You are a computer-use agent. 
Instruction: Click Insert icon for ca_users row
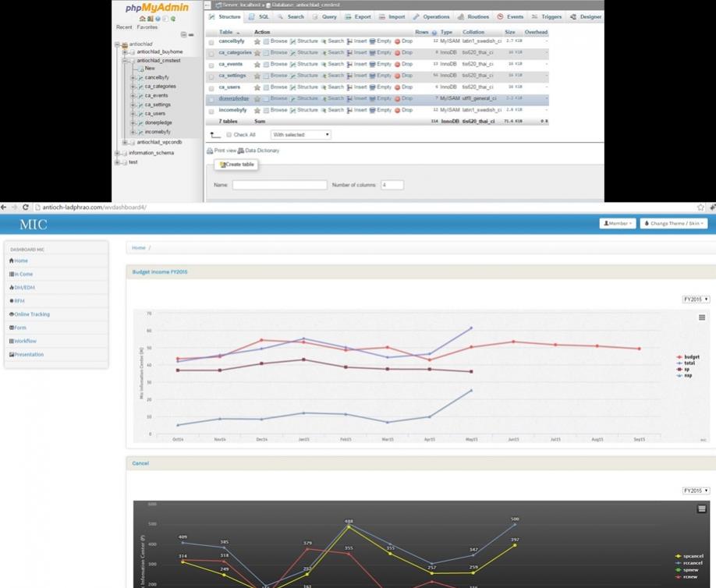tap(349, 87)
